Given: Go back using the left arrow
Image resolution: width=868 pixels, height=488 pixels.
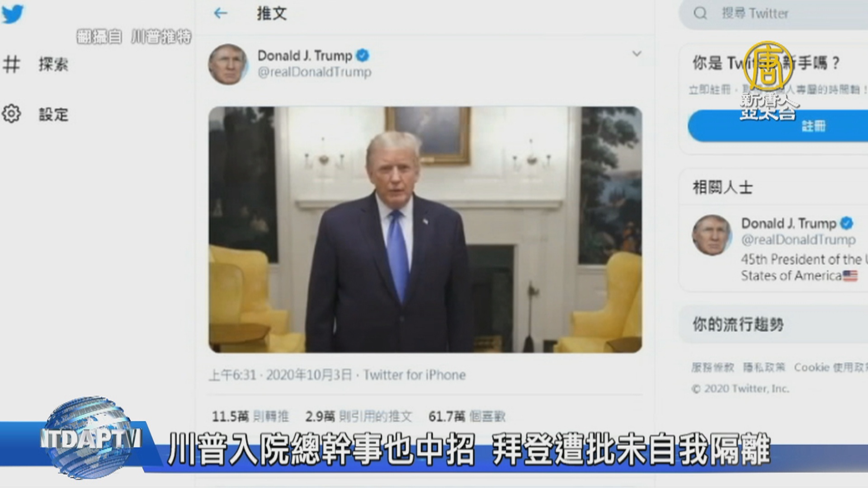Looking at the screenshot, I should [220, 13].
